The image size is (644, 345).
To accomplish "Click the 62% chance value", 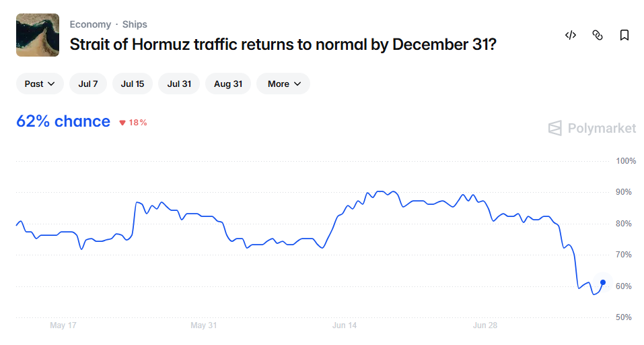I will 63,121.
